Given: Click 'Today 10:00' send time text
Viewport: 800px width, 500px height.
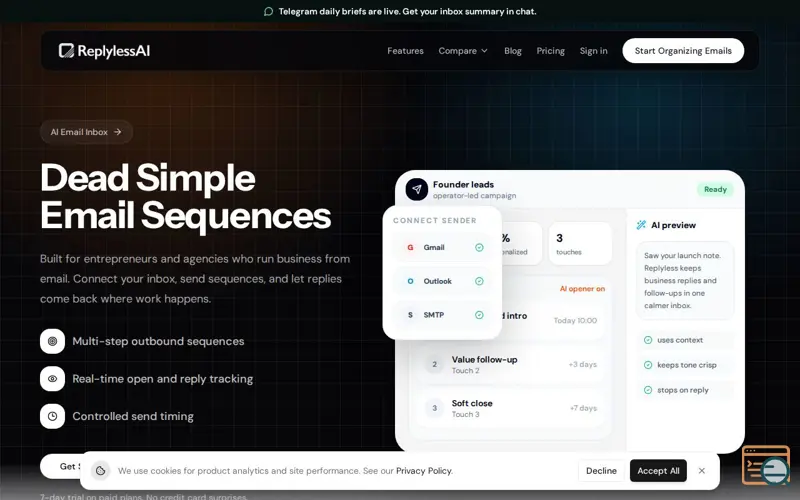Looking at the screenshot, I should click(575, 320).
